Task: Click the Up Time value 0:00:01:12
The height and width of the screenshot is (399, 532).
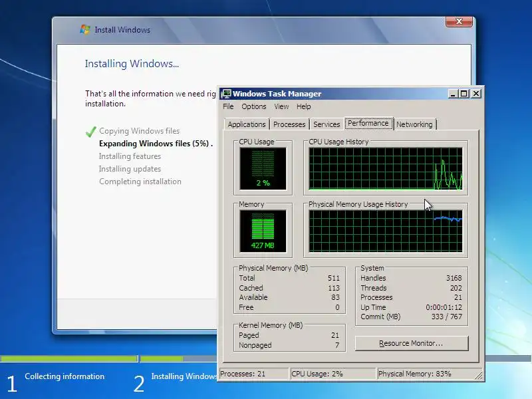Action: click(x=444, y=307)
